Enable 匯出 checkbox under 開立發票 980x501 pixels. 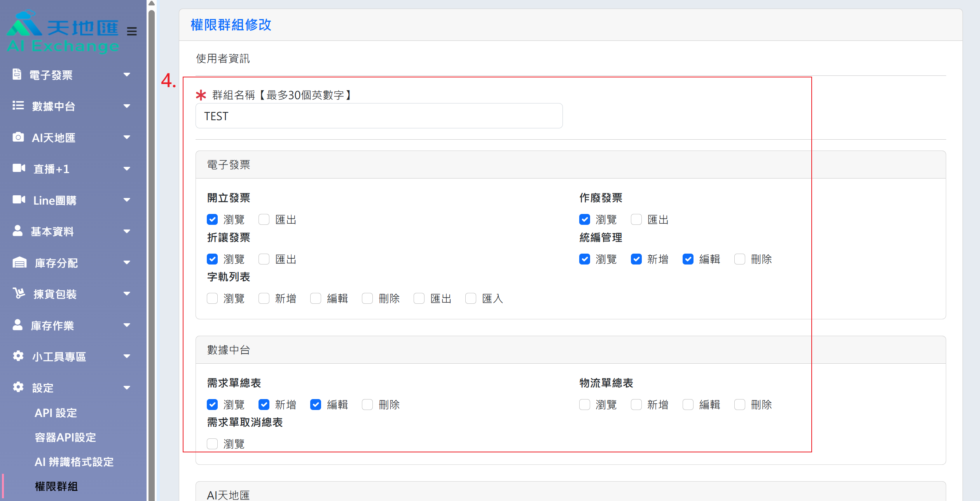point(264,220)
